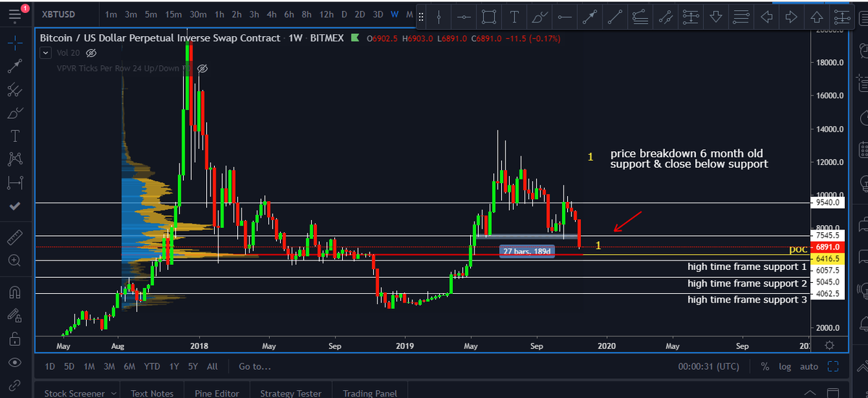Toggle log scale mode
The width and height of the screenshot is (868, 398).
(x=785, y=366)
